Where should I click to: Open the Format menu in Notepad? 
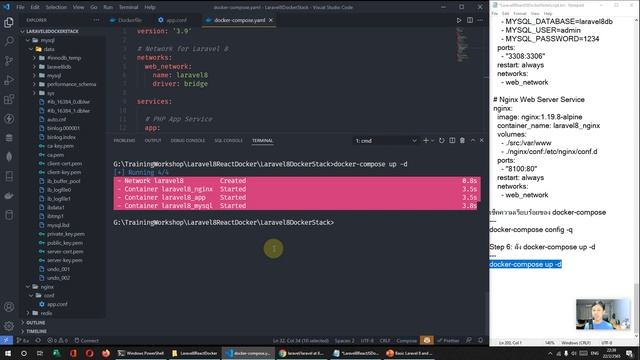tap(520, 13)
